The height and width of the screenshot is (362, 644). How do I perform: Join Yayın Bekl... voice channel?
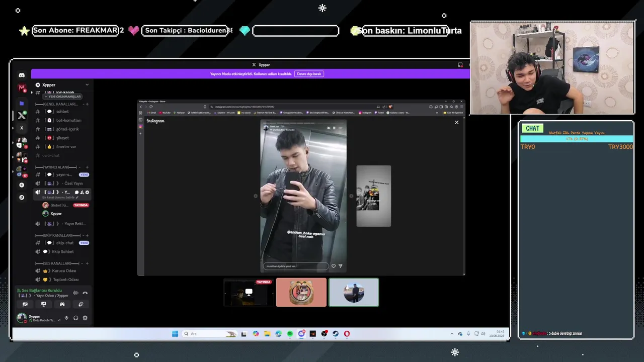click(x=62, y=224)
